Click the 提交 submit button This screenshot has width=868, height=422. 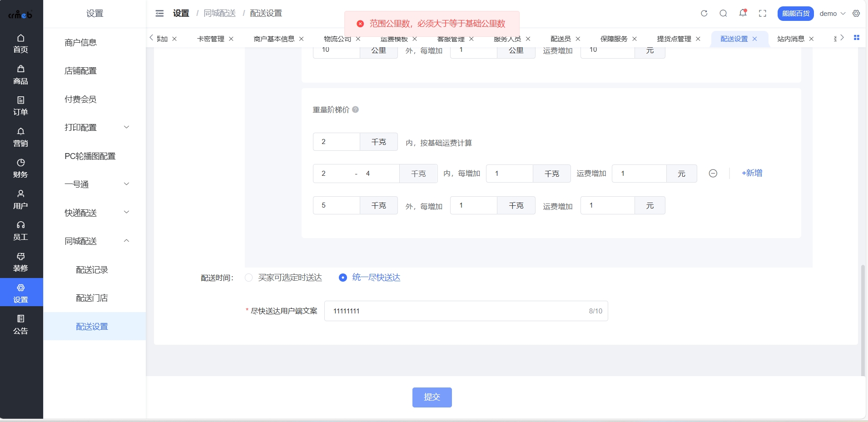click(432, 397)
